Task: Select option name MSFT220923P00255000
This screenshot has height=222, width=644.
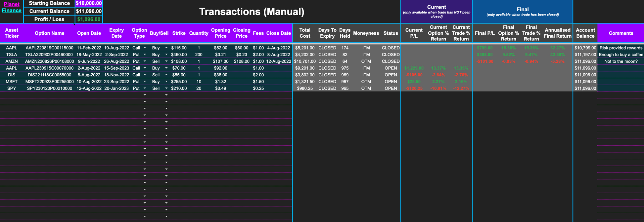Action: click(50, 82)
